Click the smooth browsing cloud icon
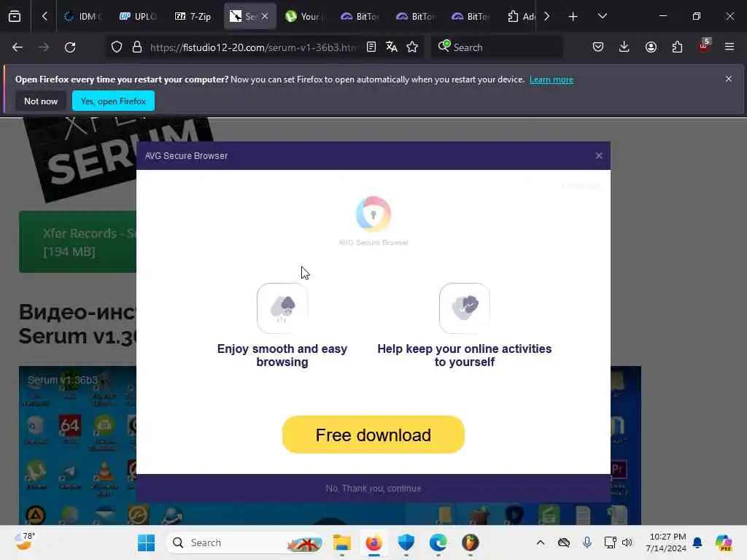This screenshot has width=747, height=560. [282, 308]
